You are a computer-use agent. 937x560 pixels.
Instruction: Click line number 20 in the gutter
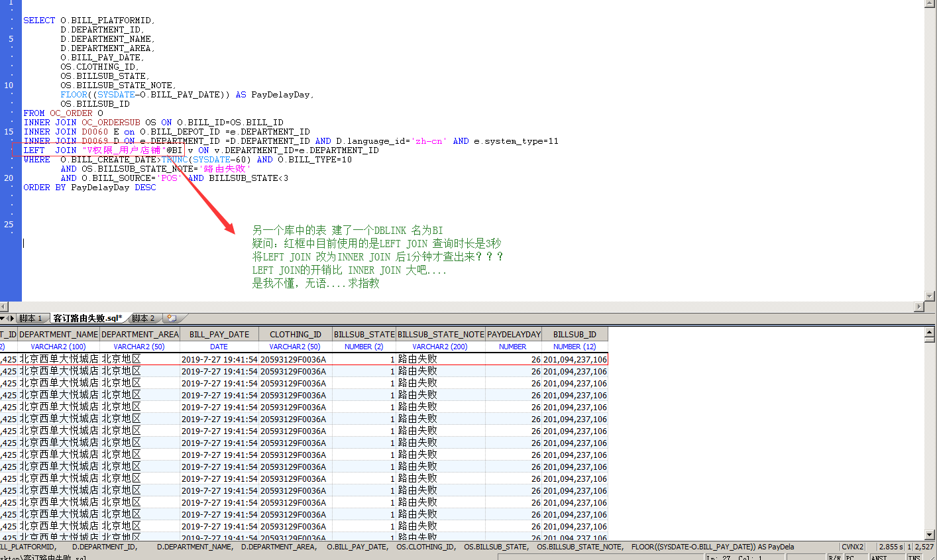coord(9,178)
